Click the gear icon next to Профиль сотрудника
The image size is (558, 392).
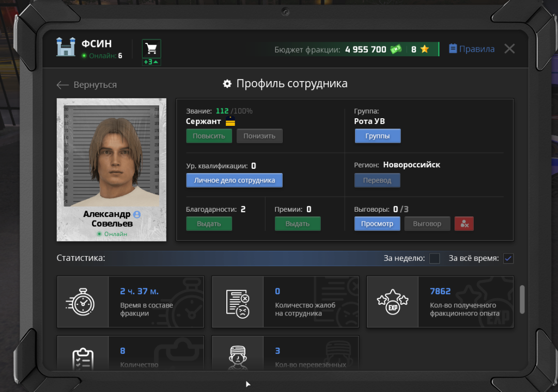(227, 84)
